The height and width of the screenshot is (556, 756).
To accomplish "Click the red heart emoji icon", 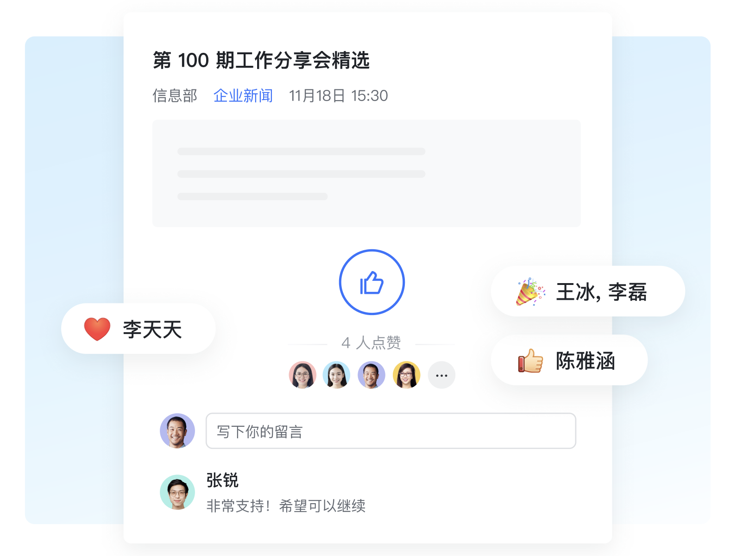I will tap(97, 329).
